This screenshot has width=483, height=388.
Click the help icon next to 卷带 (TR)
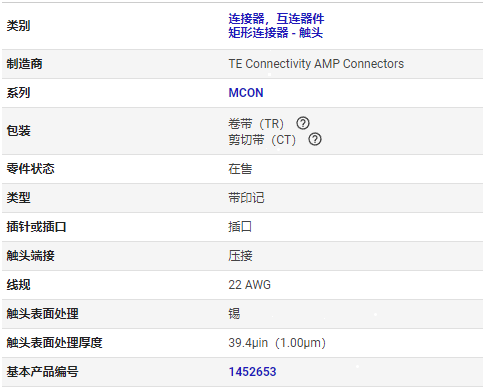coord(303,123)
